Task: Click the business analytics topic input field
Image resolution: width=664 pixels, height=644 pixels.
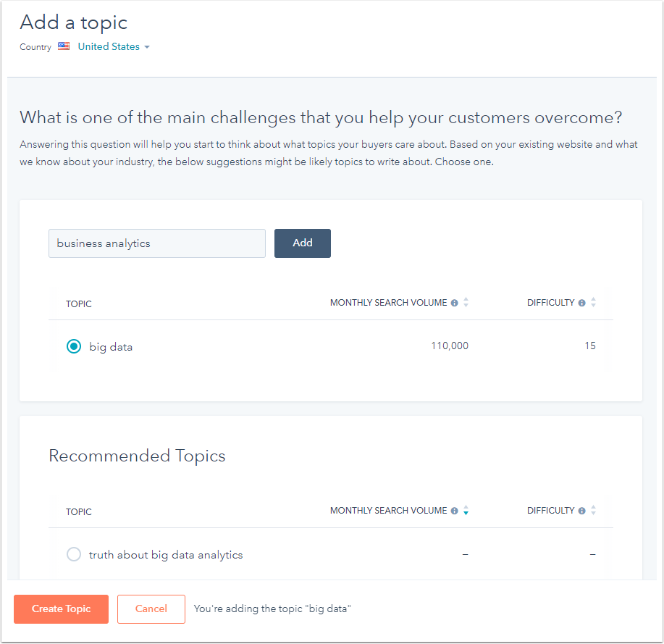Action: pyautogui.click(x=156, y=243)
